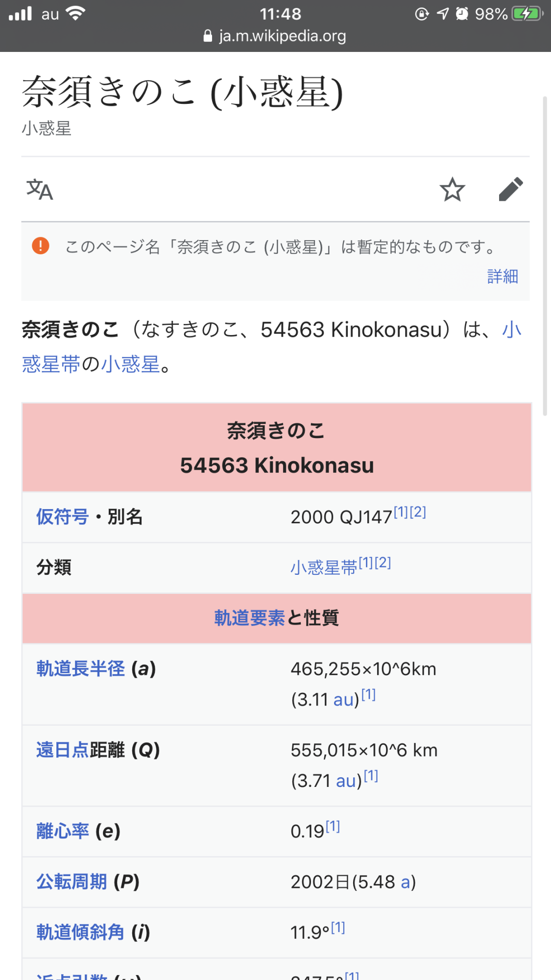Open the 軌道傾斜角 link
The height and width of the screenshot is (980, 551).
(80, 932)
